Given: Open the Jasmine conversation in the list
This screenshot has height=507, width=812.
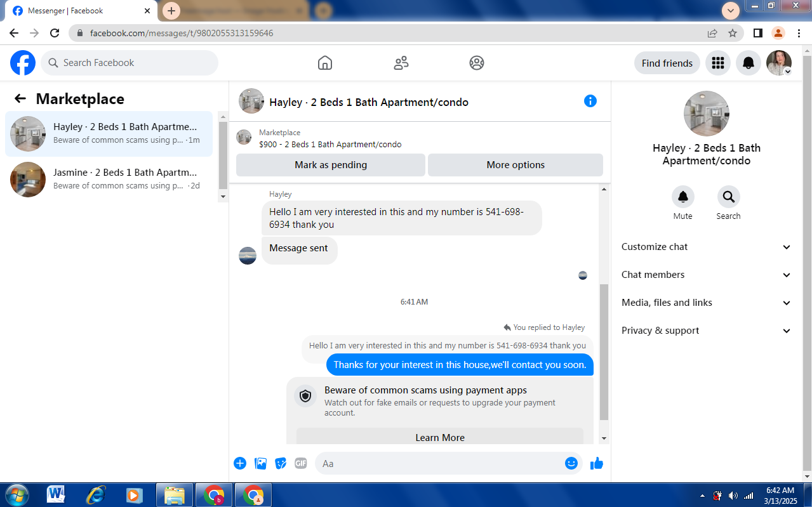Looking at the screenshot, I should 109,180.
